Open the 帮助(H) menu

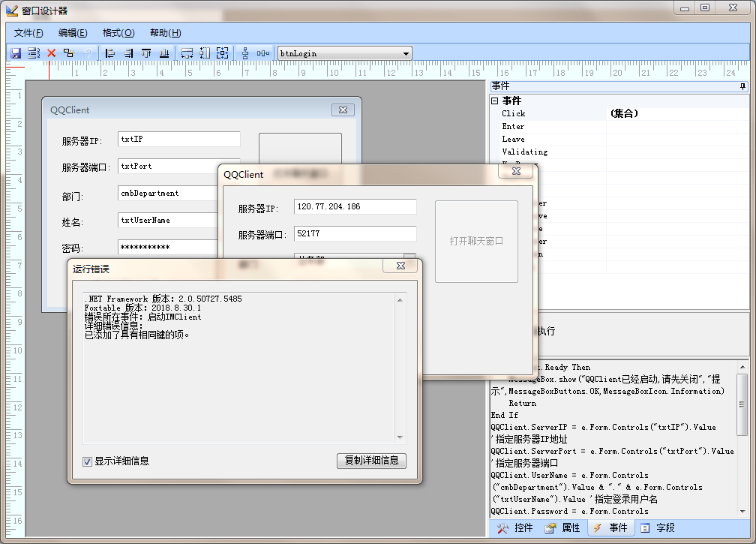pyautogui.click(x=165, y=33)
